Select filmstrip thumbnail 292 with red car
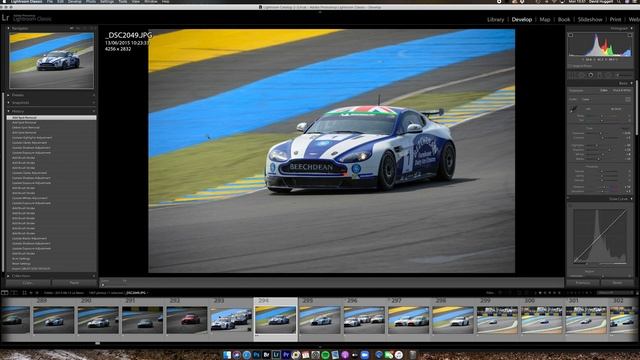The width and height of the screenshot is (640, 360). tap(187, 320)
